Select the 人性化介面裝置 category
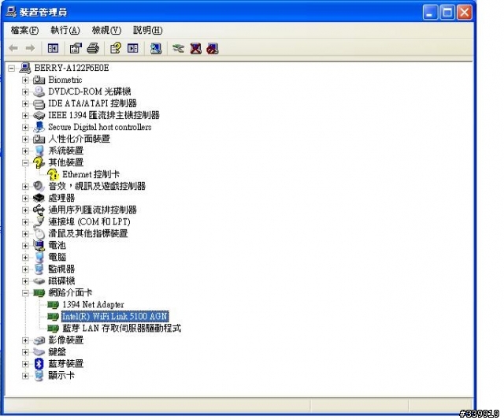The width and height of the screenshot is (504, 420). (x=80, y=139)
